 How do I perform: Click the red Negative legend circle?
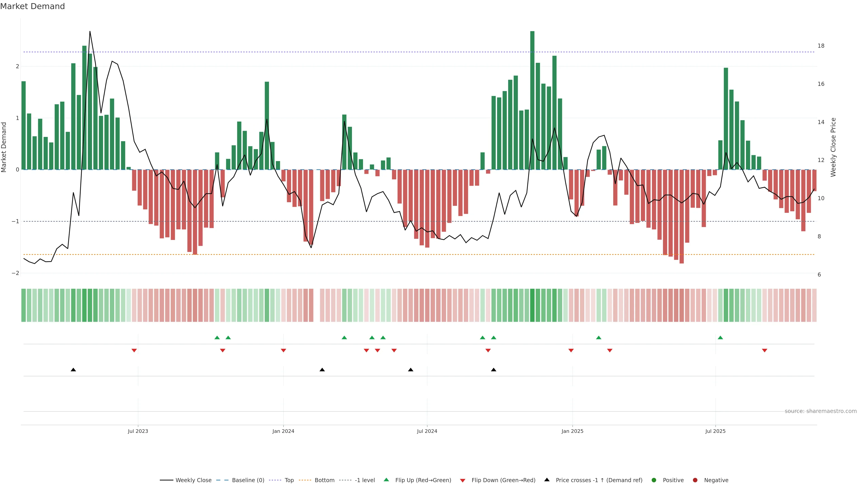click(x=695, y=480)
